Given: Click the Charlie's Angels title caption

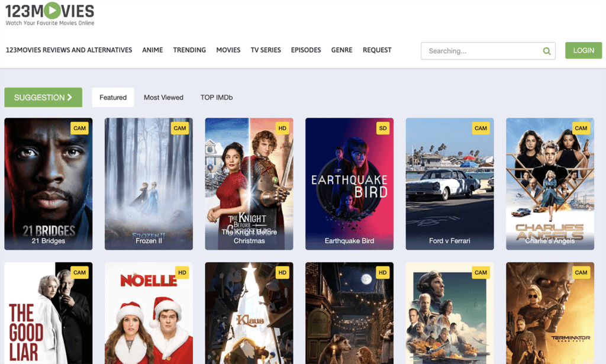Looking at the screenshot, I should pos(550,241).
